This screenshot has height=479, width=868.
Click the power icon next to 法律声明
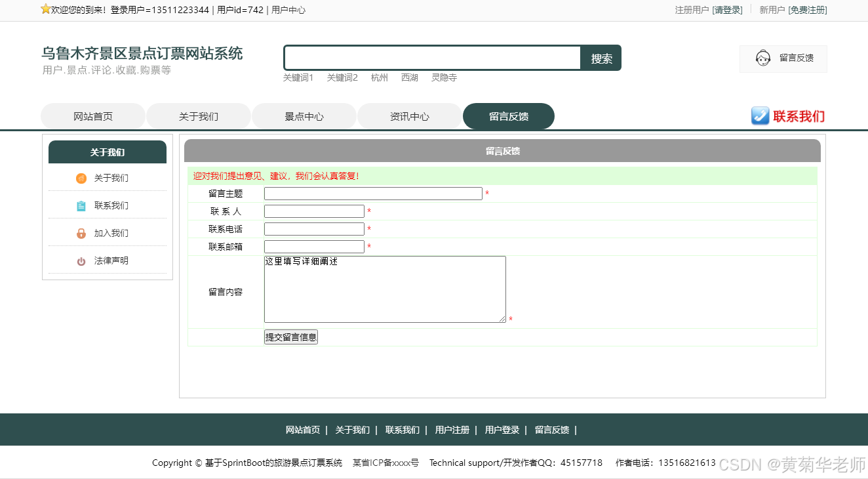pos(81,261)
